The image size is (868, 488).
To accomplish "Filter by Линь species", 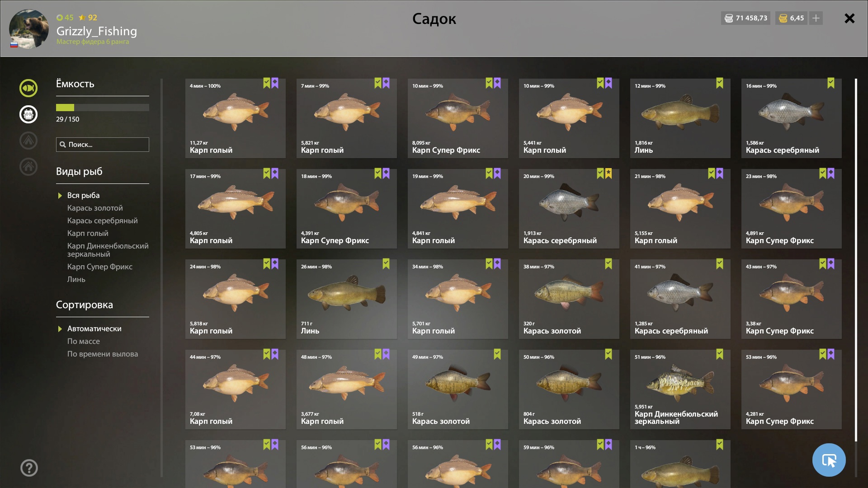I will pyautogui.click(x=76, y=279).
